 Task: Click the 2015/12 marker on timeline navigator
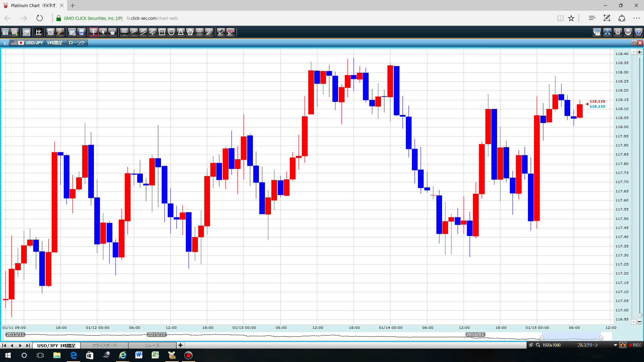pos(156,335)
